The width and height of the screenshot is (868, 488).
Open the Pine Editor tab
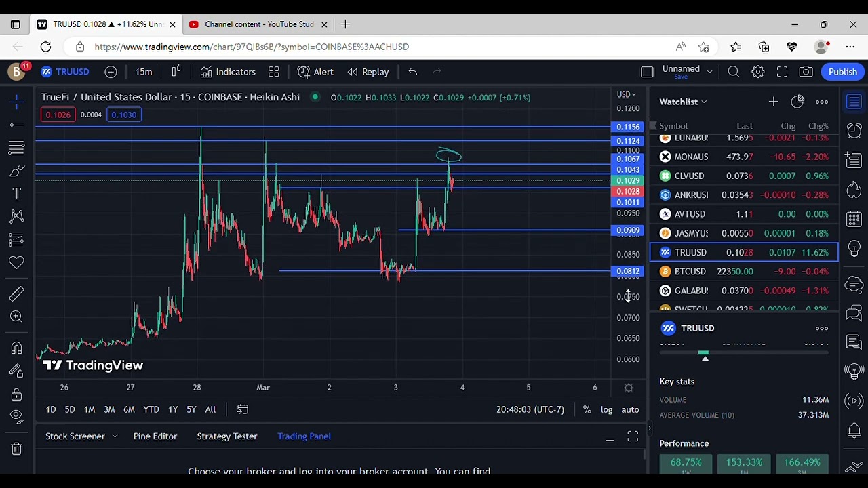coord(155,436)
